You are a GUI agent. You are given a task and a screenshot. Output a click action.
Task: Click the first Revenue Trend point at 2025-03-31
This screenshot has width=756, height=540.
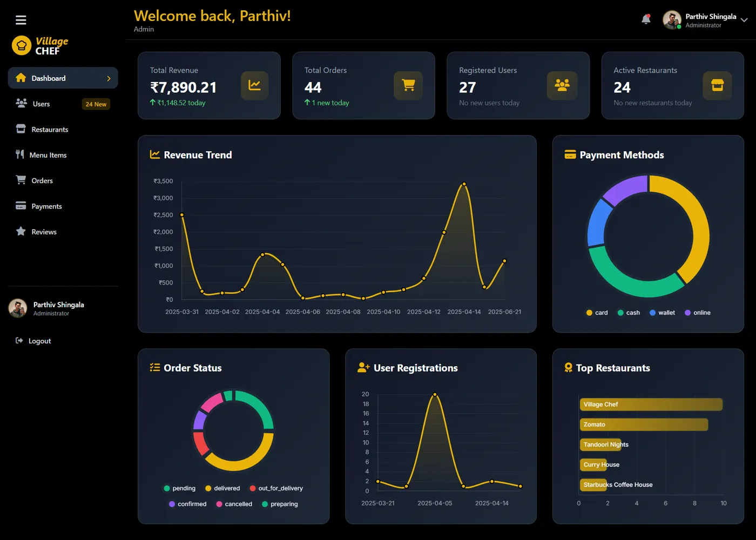coord(182,215)
